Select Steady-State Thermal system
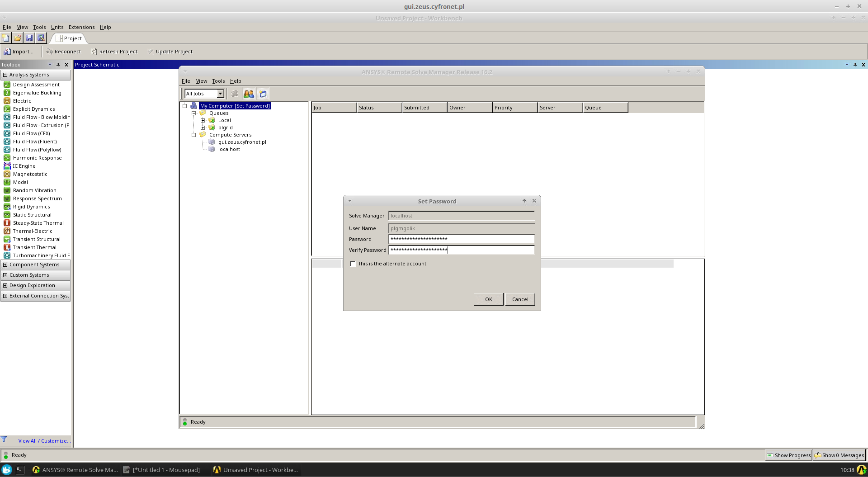Image resolution: width=868 pixels, height=477 pixels. (38, 223)
